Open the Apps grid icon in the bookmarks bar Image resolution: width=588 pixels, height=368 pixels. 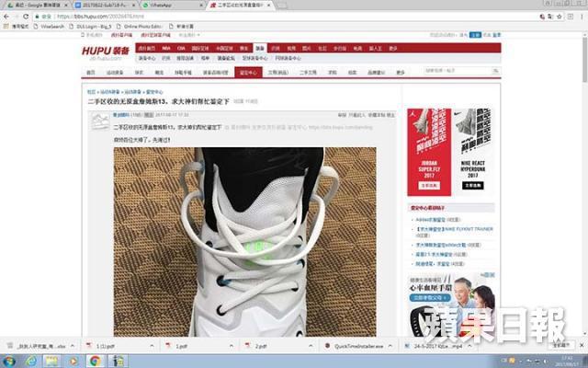click(6, 27)
